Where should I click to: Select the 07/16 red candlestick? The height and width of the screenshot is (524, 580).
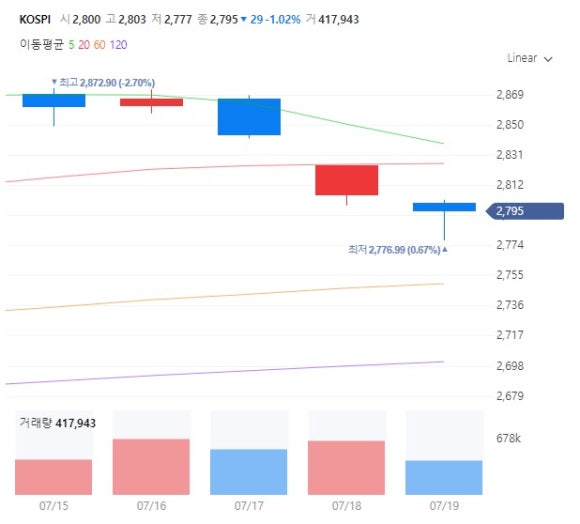[152, 102]
